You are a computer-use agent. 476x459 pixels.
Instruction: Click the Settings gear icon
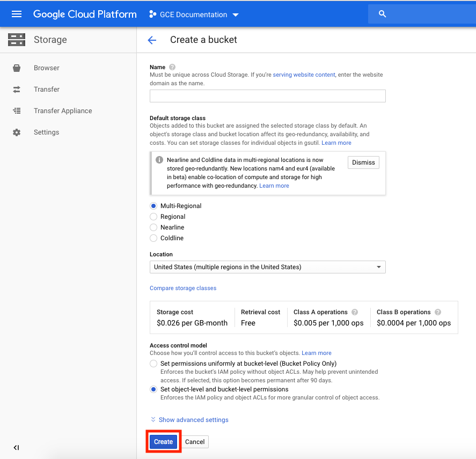pyautogui.click(x=17, y=132)
